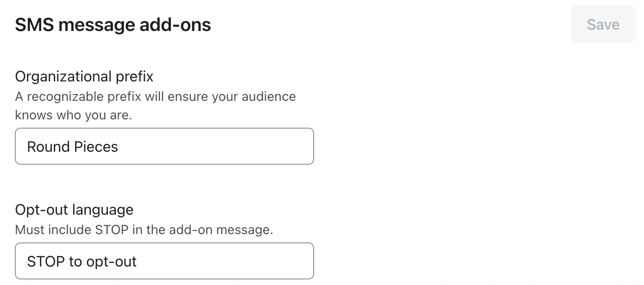Click the border of the Organizational prefix box

[x=164, y=128]
